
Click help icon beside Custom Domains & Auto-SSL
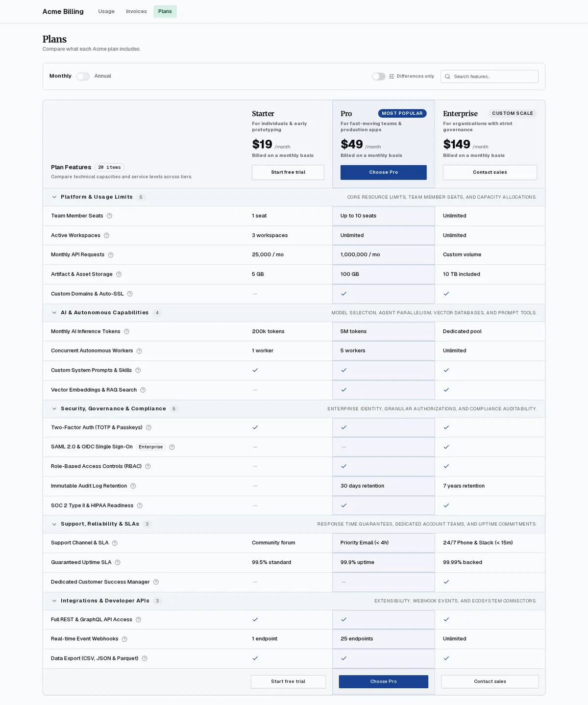click(x=130, y=294)
